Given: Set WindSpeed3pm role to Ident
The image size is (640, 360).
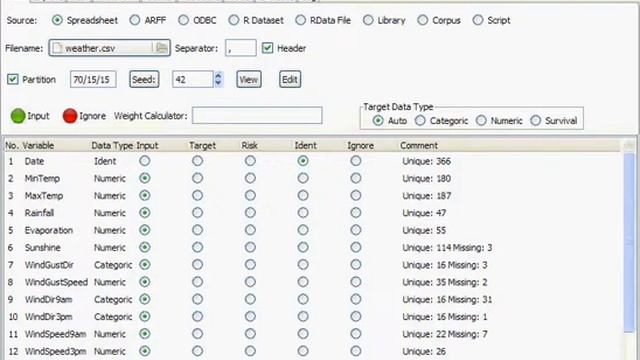Looking at the screenshot, I should point(303,351).
